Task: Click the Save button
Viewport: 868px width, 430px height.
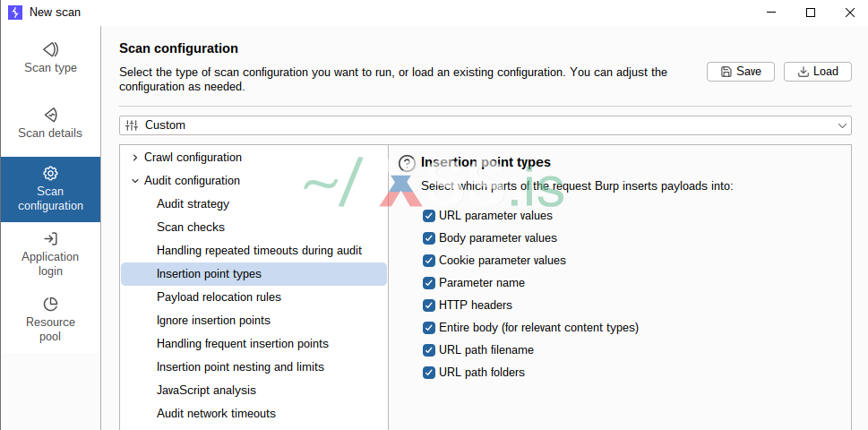Action: pos(740,72)
